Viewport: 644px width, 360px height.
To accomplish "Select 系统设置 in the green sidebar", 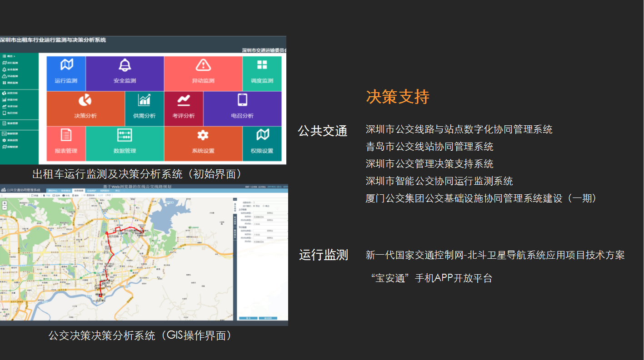I will [10, 140].
